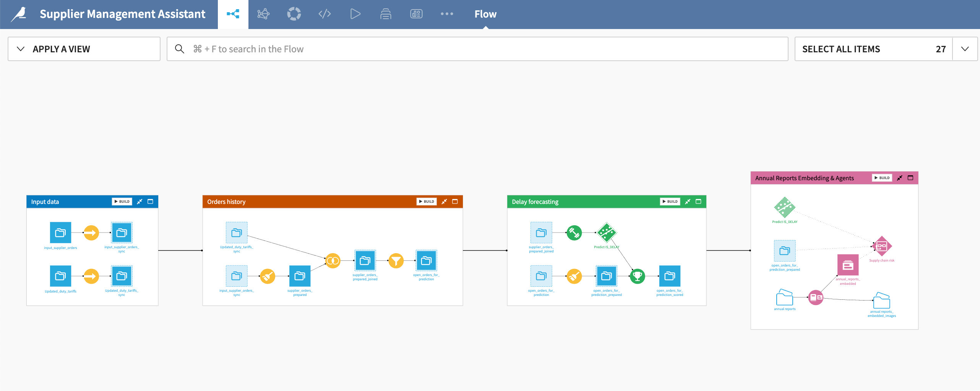980x391 pixels.
Task: Click the Jobs play icon in navigation
Action: (x=355, y=14)
